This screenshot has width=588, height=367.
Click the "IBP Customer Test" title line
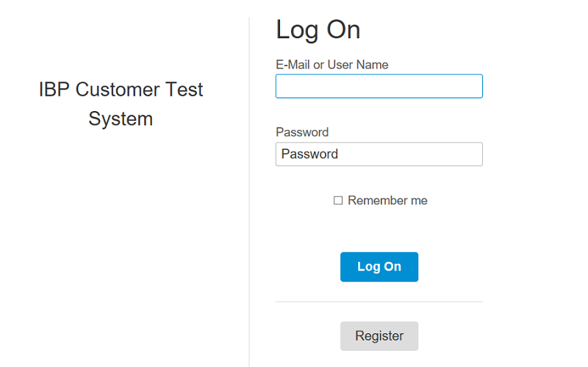tap(121, 90)
